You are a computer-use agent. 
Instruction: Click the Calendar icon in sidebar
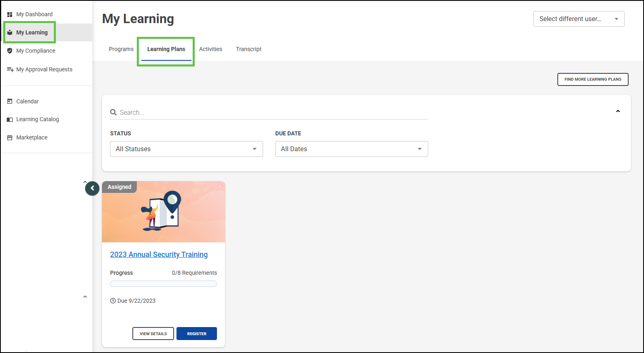click(10, 101)
